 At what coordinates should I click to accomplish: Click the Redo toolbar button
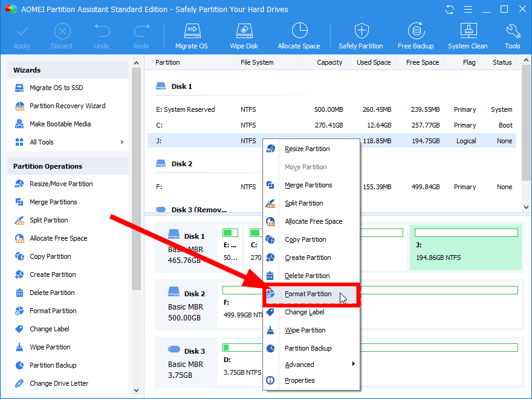tap(141, 36)
